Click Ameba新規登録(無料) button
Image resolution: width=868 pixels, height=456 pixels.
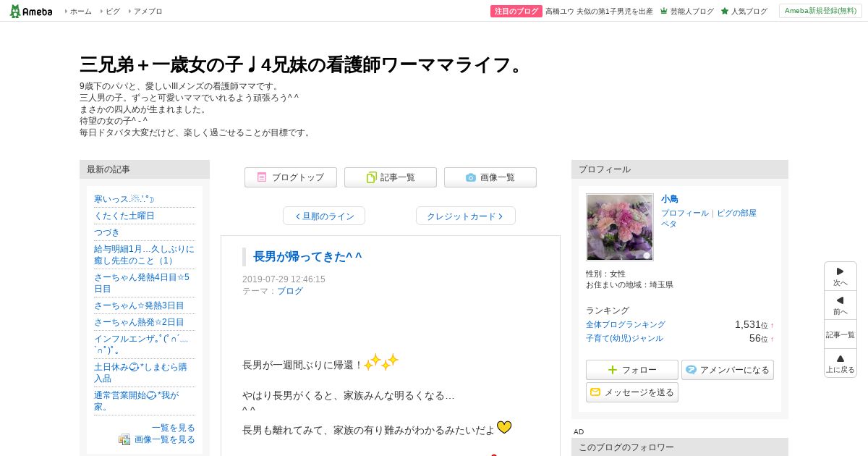point(820,11)
